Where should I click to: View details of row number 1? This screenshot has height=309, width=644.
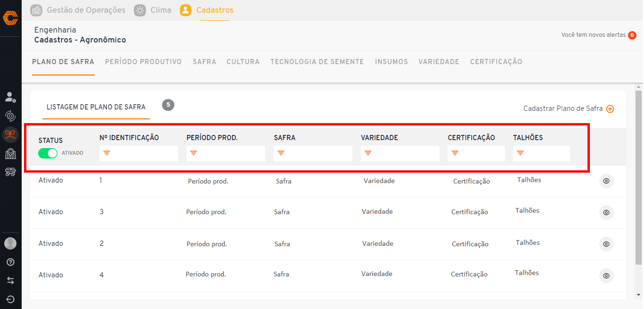(606, 181)
